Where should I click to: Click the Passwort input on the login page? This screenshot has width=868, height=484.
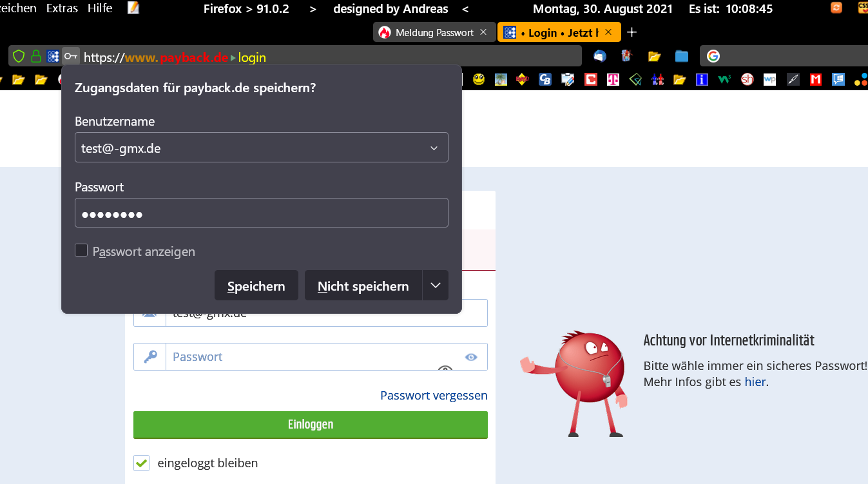coord(311,356)
